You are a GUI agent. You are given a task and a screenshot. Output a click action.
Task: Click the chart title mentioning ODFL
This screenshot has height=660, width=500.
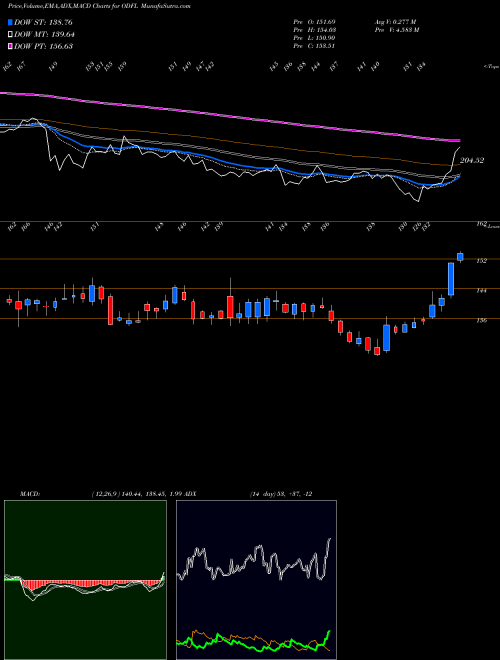pos(99,7)
